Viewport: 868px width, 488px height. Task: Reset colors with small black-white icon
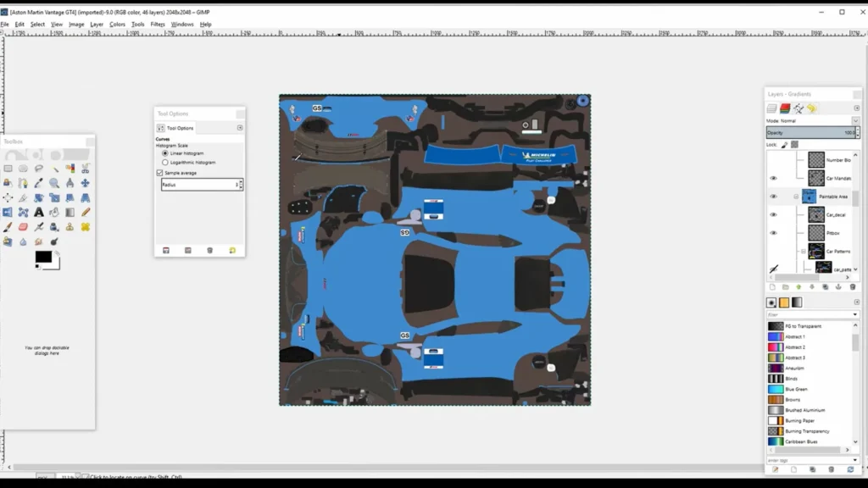pyautogui.click(x=37, y=267)
